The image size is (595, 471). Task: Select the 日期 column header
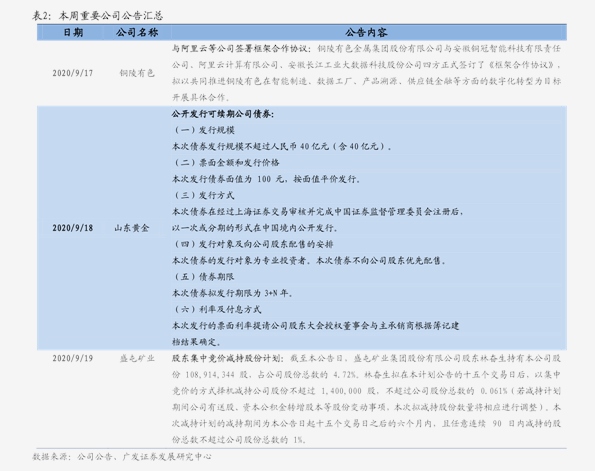pos(73,33)
